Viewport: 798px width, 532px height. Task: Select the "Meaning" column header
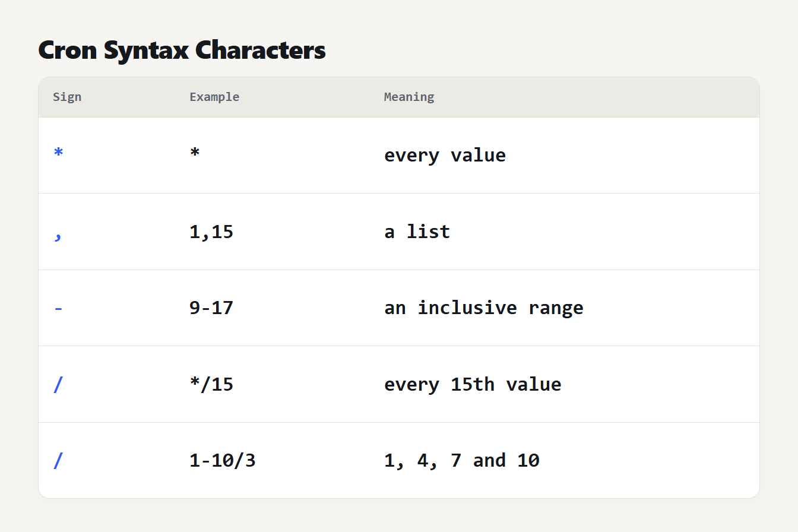coord(409,97)
